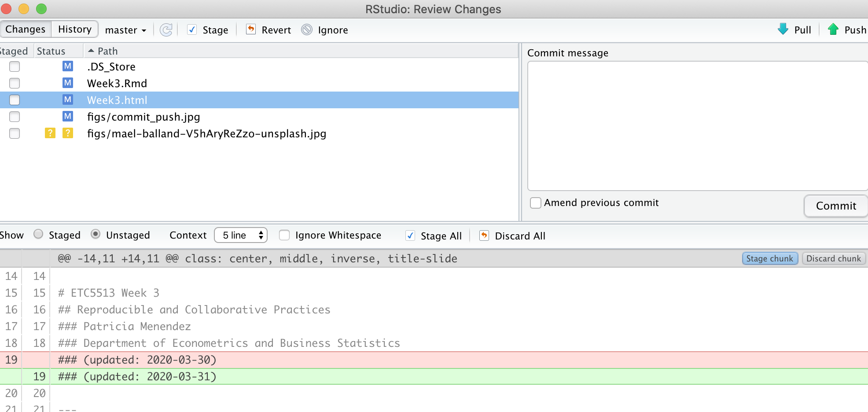Click the refresh icon beside master branch
This screenshot has width=868, height=412.
(166, 30)
